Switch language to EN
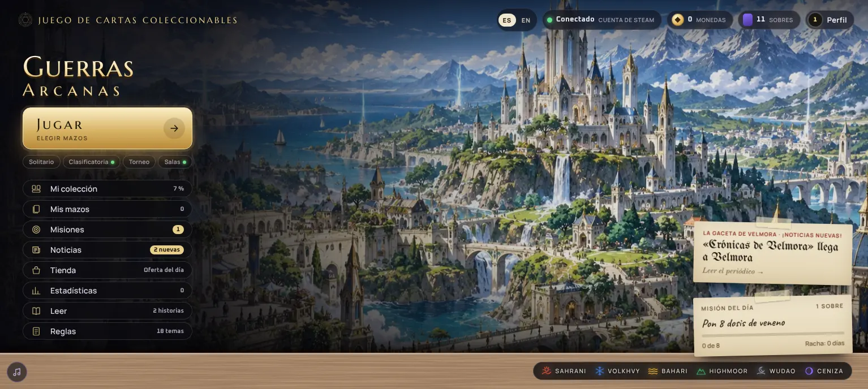The image size is (868, 389). tap(526, 20)
